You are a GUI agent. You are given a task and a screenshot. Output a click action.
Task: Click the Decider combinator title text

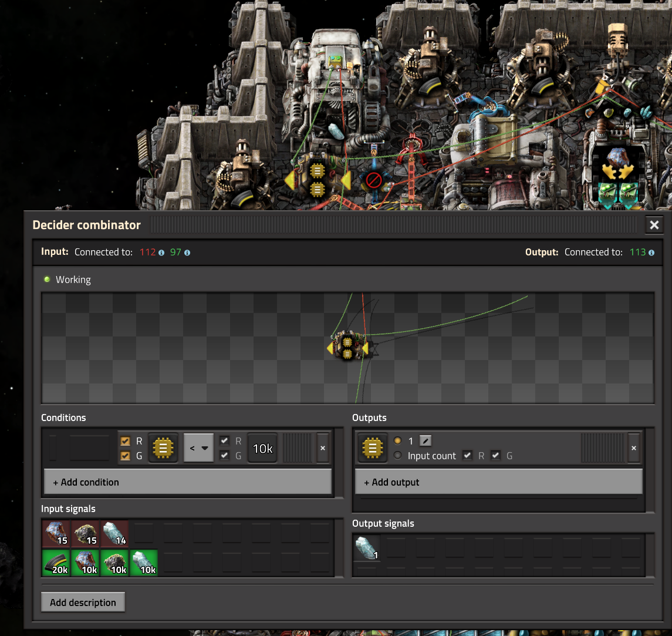tap(87, 225)
